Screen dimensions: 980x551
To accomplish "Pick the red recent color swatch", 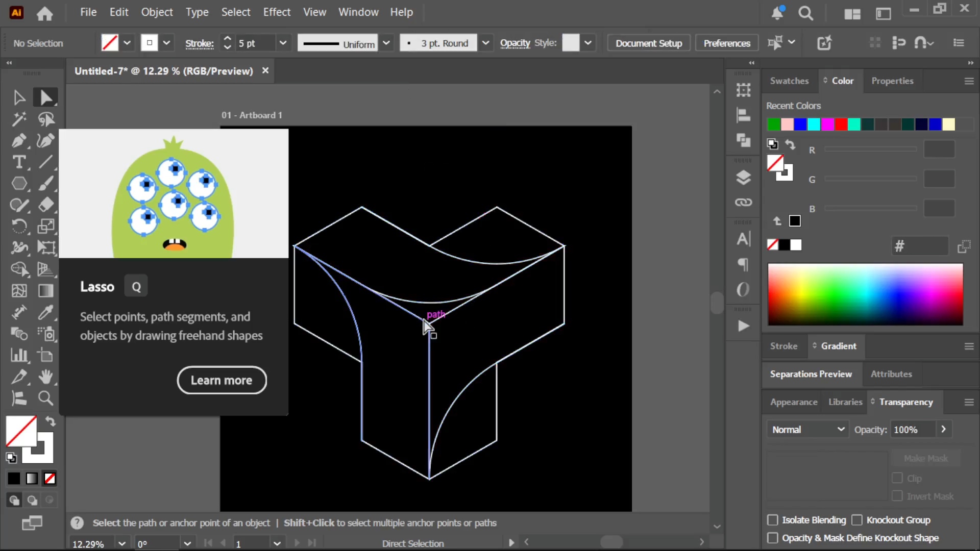I will point(841,124).
